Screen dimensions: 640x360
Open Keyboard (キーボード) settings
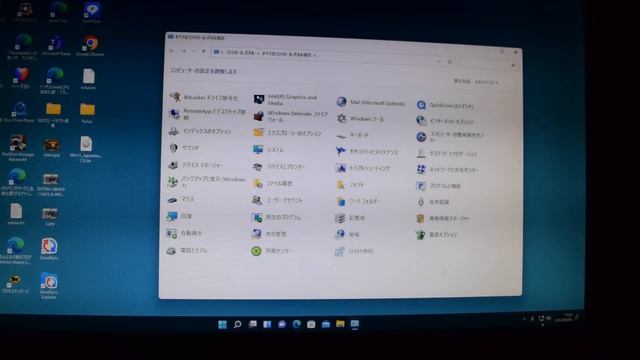click(352, 135)
